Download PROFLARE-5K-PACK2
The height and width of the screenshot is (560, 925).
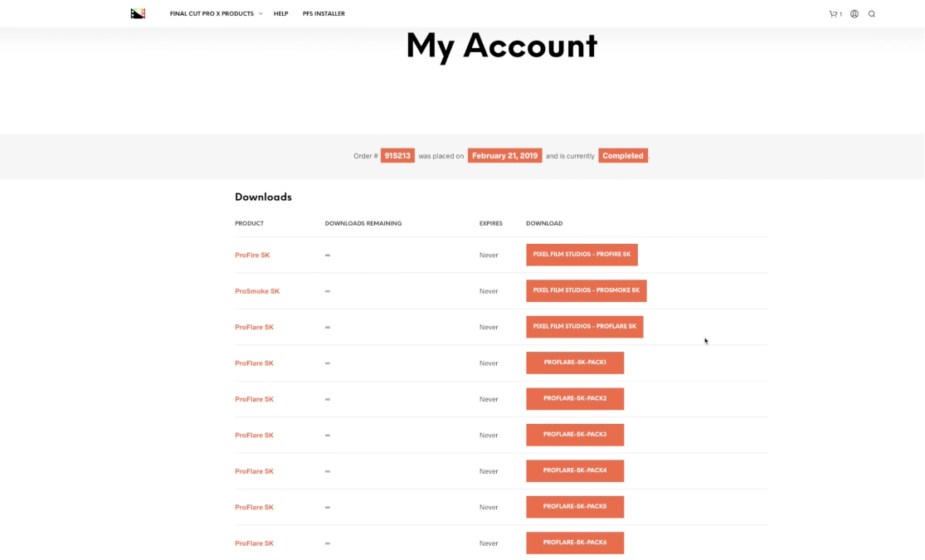click(x=575, y=398)
